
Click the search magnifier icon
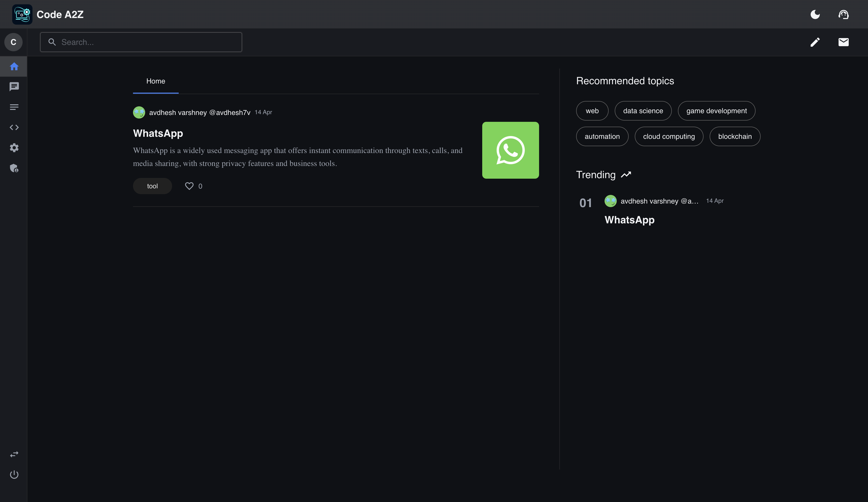click(x=52, y=42)
